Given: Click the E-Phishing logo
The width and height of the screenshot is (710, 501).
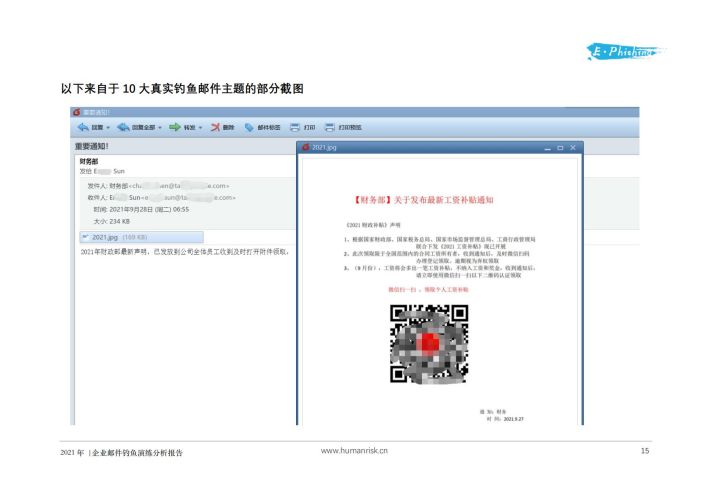Looking at the screenshot, I should [x=625, y=52].
